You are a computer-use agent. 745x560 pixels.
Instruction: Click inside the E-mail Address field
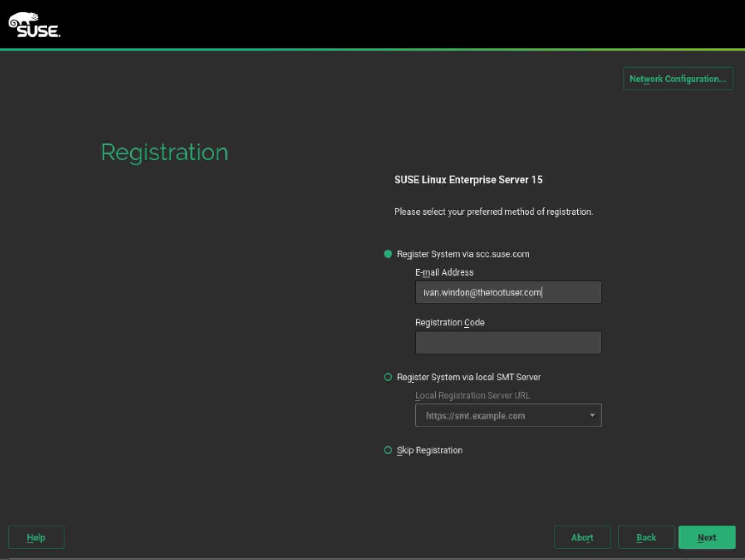508,292
